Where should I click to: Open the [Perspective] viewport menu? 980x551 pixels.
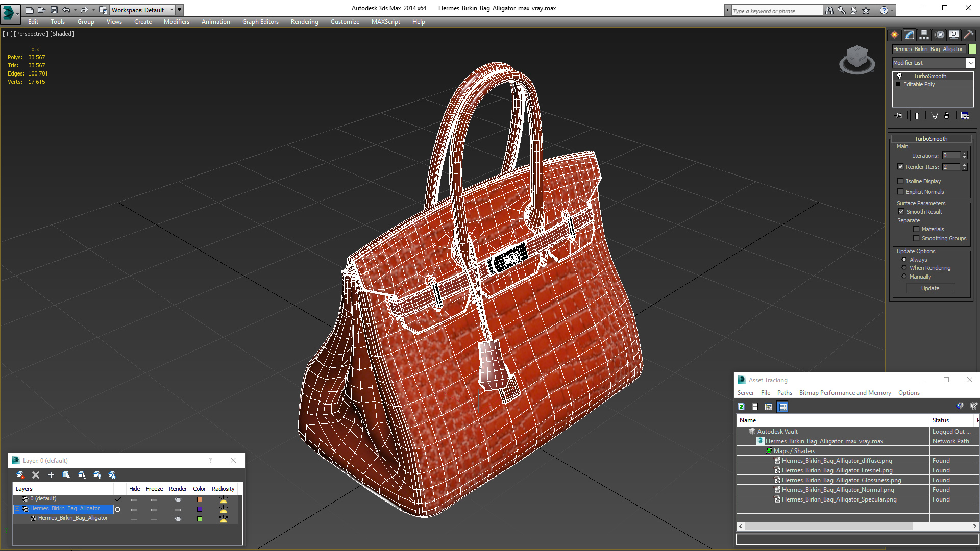coord(31,34)
